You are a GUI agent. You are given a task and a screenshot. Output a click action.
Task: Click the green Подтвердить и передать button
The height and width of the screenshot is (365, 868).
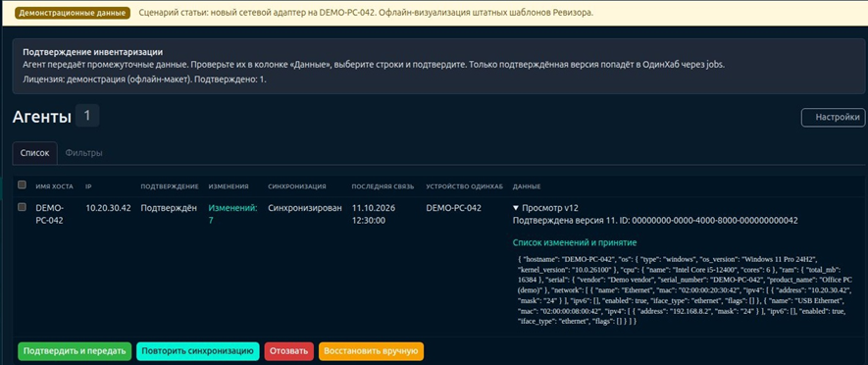click(75, 351)
